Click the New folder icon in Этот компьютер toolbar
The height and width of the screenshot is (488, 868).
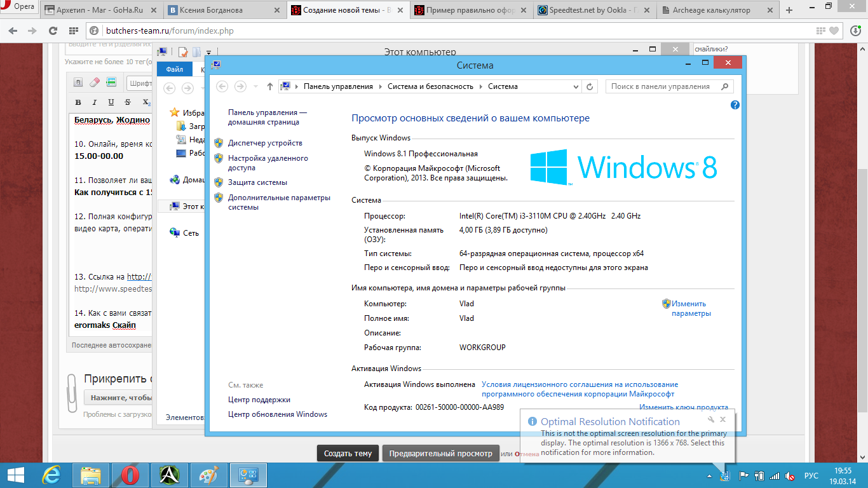196,52
